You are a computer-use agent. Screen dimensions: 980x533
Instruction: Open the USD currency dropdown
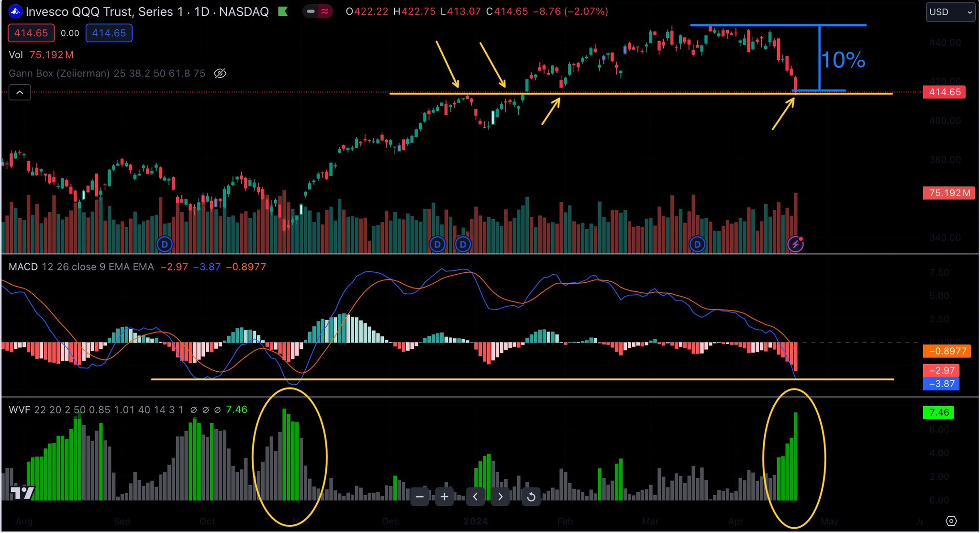tap(950, 12)
